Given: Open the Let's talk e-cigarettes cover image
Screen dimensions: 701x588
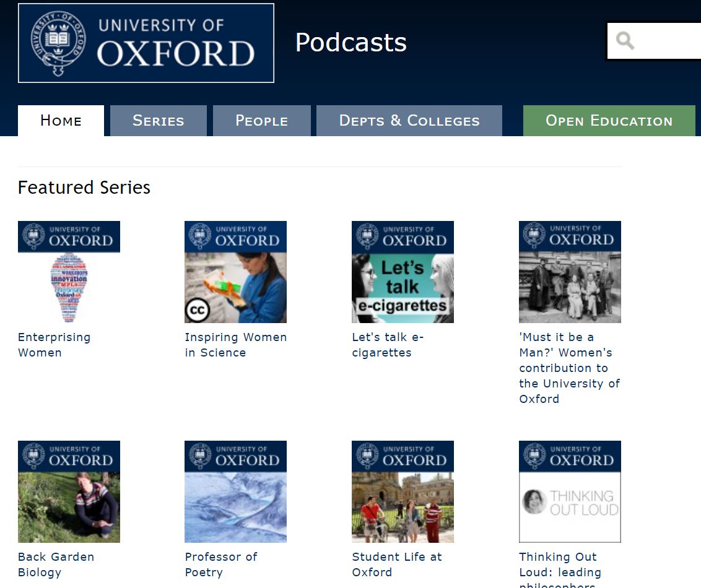Looking at the screenshot, I should (403, 272).
